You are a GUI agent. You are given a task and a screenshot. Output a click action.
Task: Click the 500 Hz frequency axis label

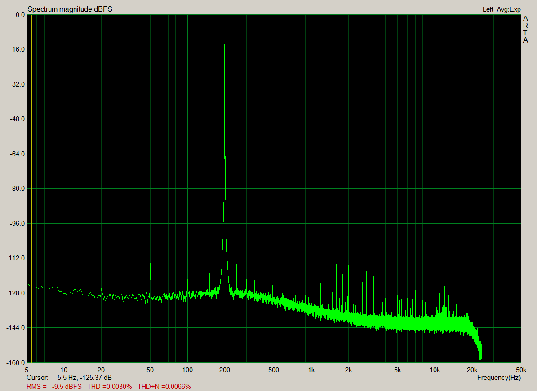(x=274, y=370)
